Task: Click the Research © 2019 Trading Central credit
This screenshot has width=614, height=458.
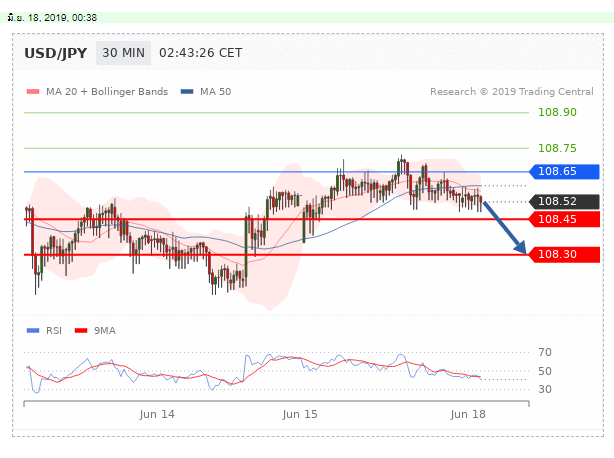Action: pyautogui.click(x=512, y=92)
